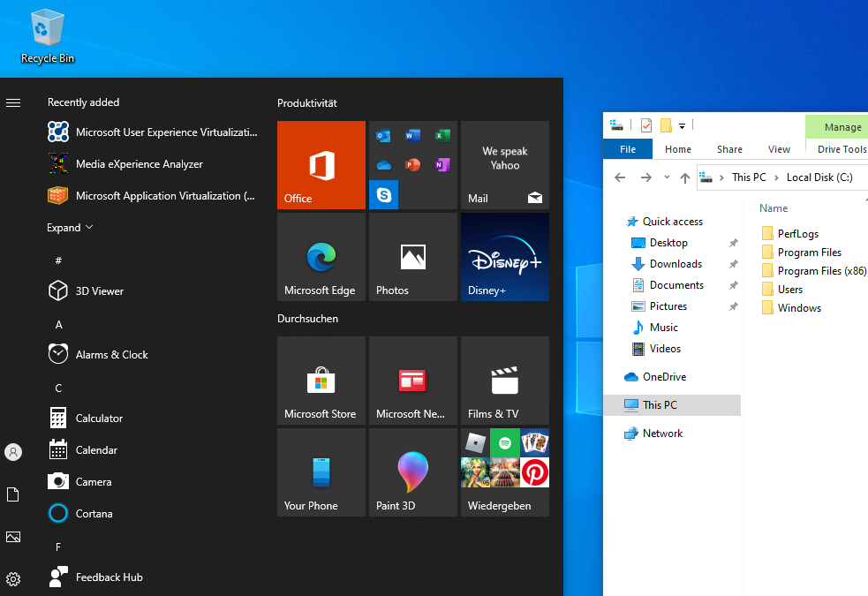This screenshot has height=596, width=868.
Task: Open Settings gear in Start sidebar
Action: click(x=13, y=579)
